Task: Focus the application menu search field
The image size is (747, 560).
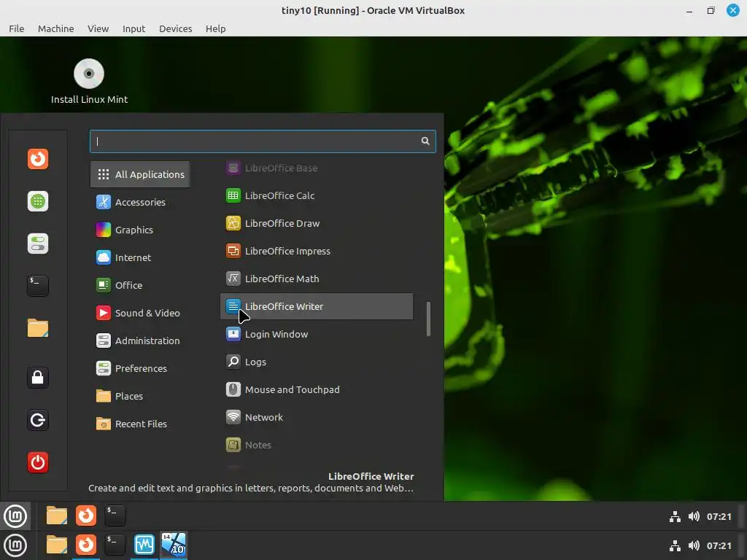Action: point(263,141)
